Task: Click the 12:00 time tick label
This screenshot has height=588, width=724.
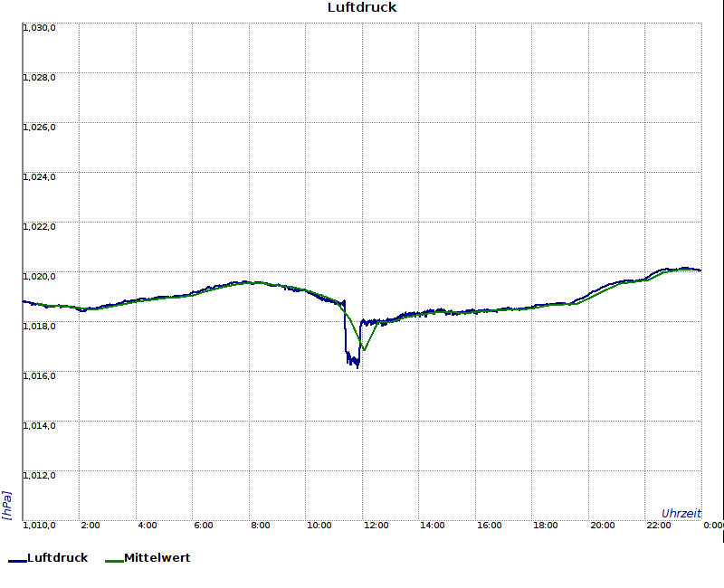Action: pyautogui.click(x=376, y=526)
